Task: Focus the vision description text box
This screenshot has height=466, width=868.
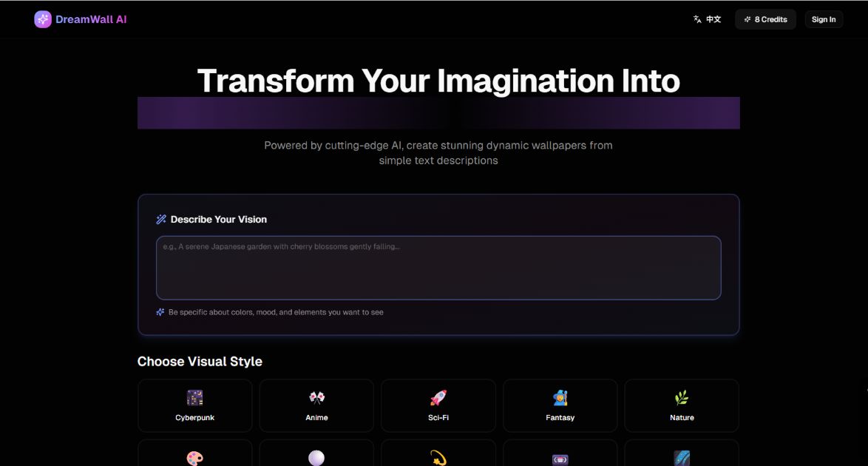Action: 438,268
